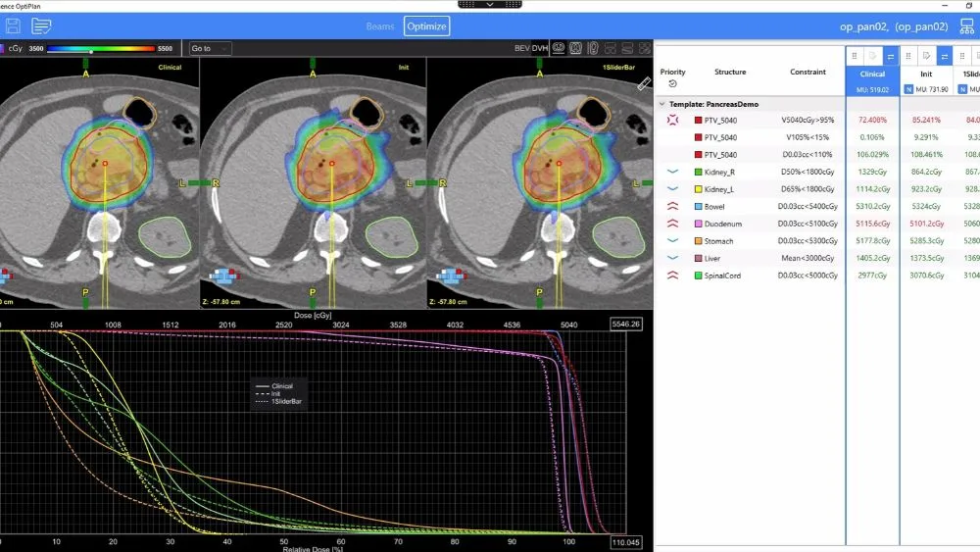Click the Kidney_R priority chevron
The height and width of the screenshot is (552, 980).
pos(672,172)
